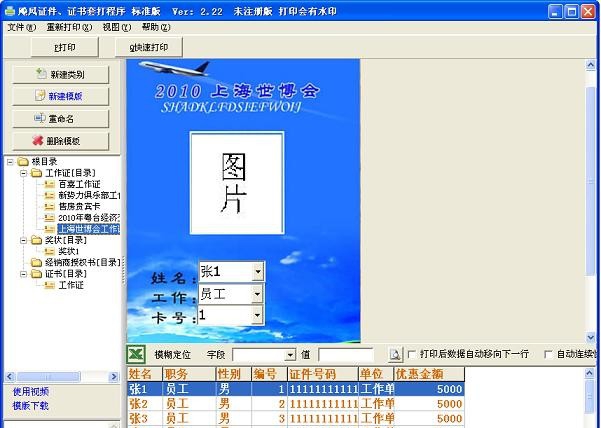Screen dimensions: 601x428
Task: Click the 姓名 column header
Action: [x=145, y=374]
